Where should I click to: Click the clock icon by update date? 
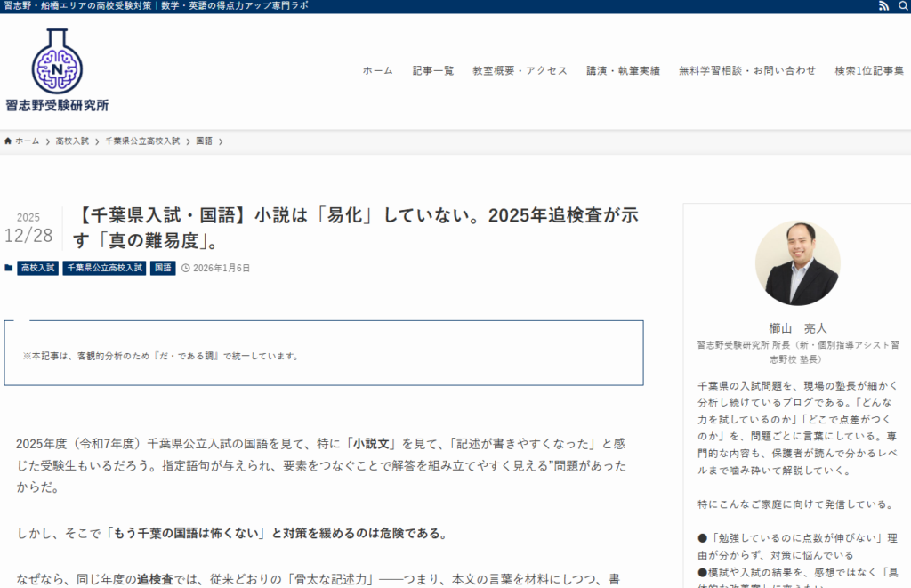[185, 268]
